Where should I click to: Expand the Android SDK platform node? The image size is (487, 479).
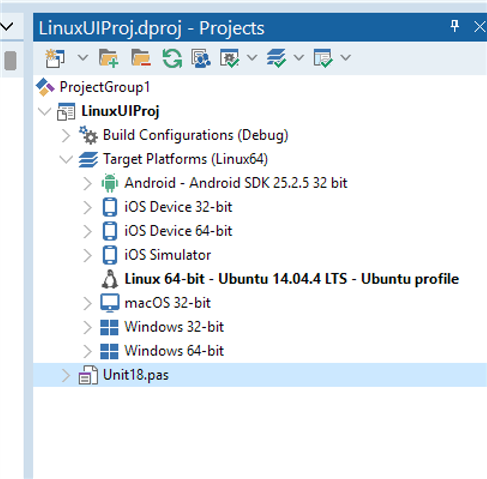coord(87,183)
